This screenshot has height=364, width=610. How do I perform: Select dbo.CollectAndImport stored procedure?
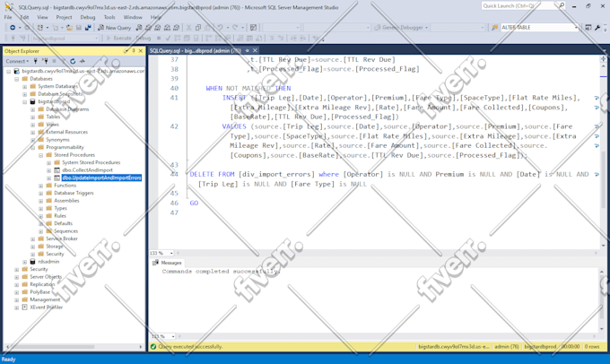(87, 170)
